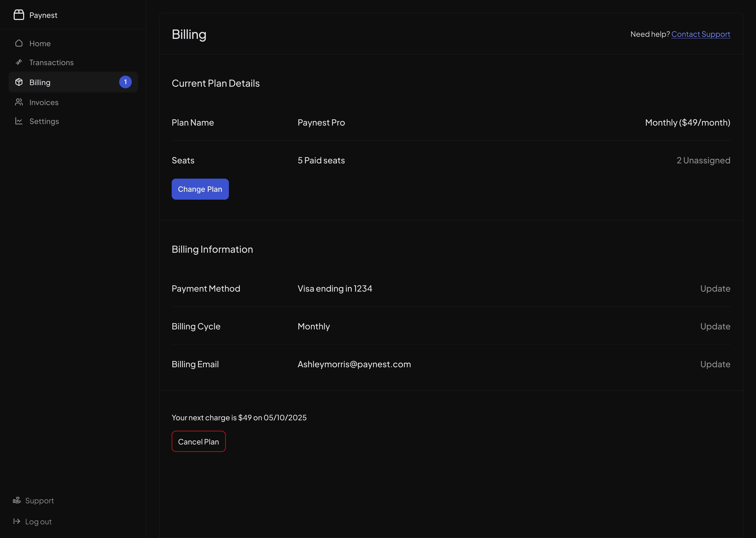Image resolution: width=756 pixels, height=538 pixels.
Task: Click the '5 Paid seats' value
Action: coord(321,160)
